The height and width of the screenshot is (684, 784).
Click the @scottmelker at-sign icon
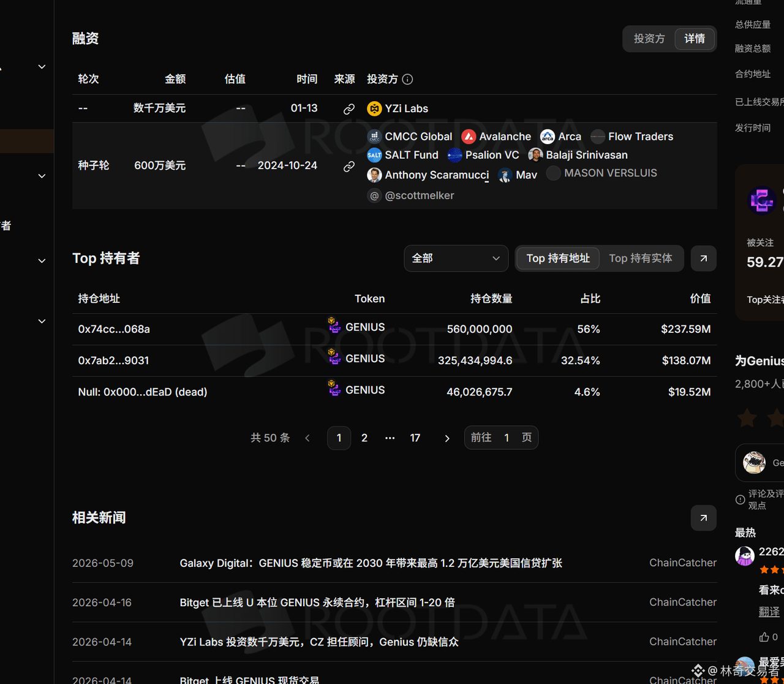[x=374, y=196]
